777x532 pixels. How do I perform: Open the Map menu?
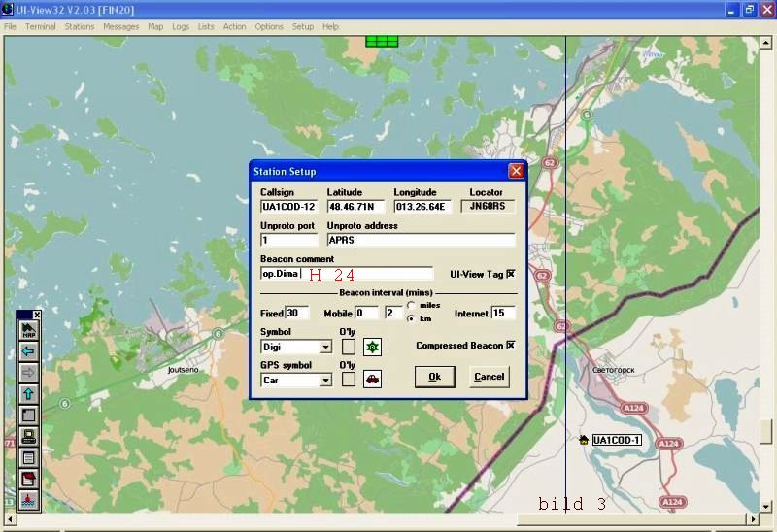155,27
